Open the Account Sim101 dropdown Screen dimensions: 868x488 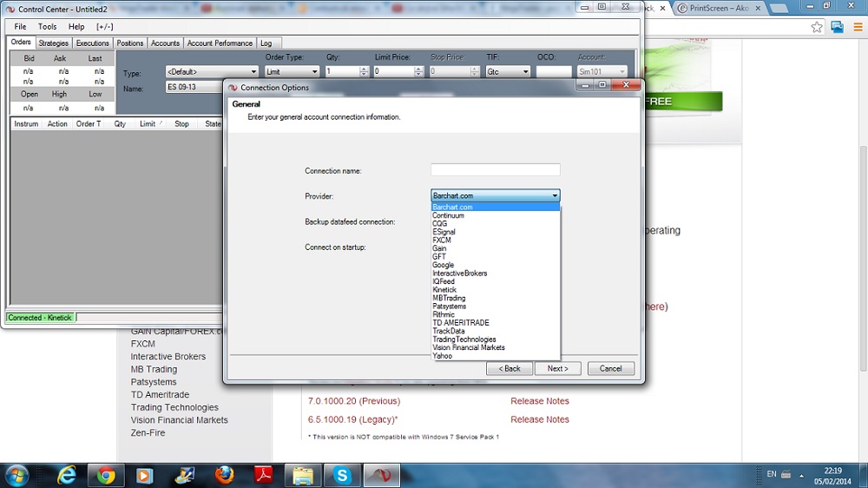[x=602, y=71]
